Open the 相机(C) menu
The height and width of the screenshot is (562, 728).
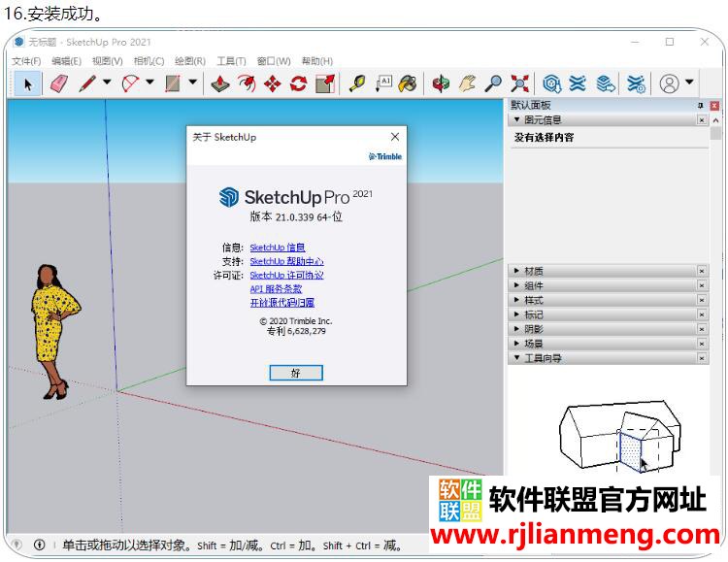click(149, 61)
